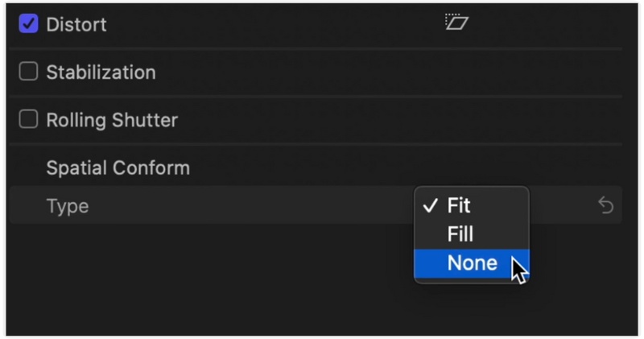Click the Distort row between label and icon

click(x=274, y=24)
